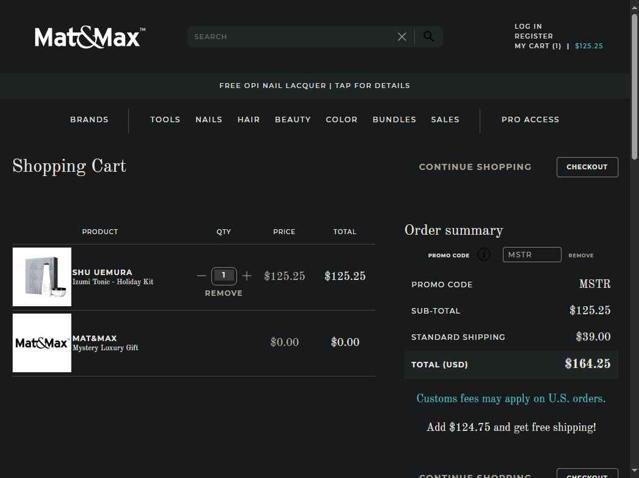
Task: Decrease Shu Uemura quantity with minus icon
Action: click(x=201, y=276)
